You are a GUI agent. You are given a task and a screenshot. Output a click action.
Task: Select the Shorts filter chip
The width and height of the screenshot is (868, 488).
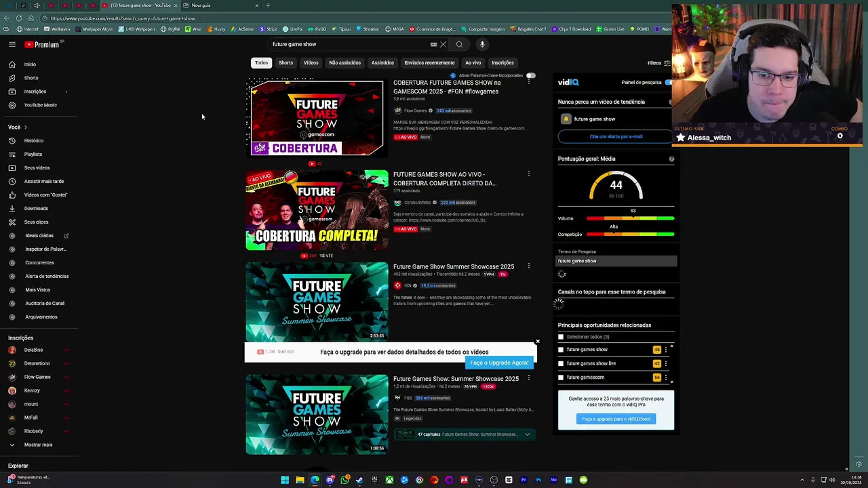(285, 63)
